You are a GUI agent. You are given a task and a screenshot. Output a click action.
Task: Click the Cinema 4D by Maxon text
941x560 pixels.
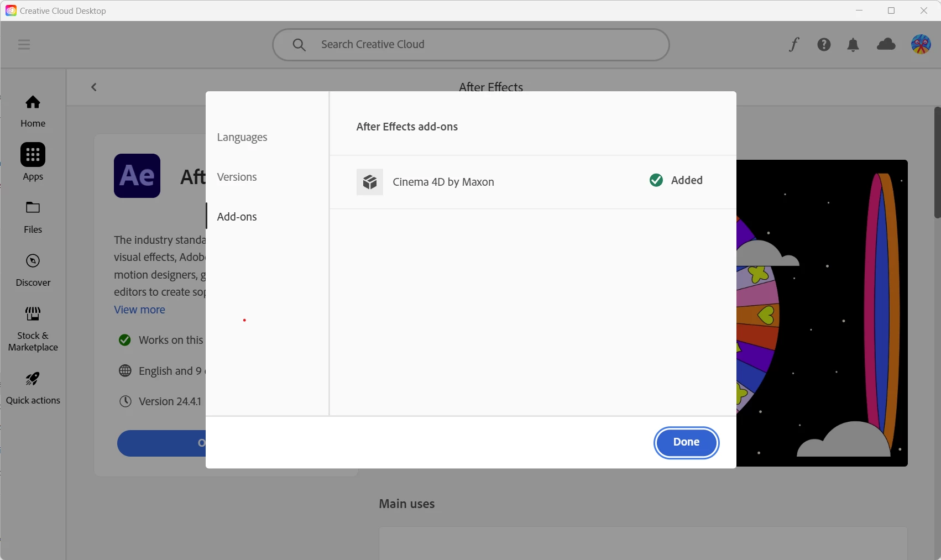(x=443, y=182)
